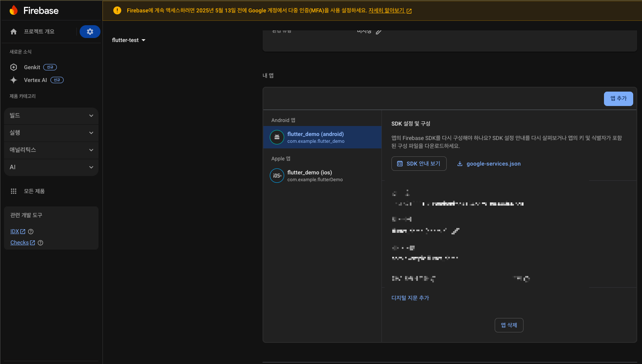Click the Apple 앱 group label
The width and height of the screenshot is (642, 364).
click(x=281, y=159)
